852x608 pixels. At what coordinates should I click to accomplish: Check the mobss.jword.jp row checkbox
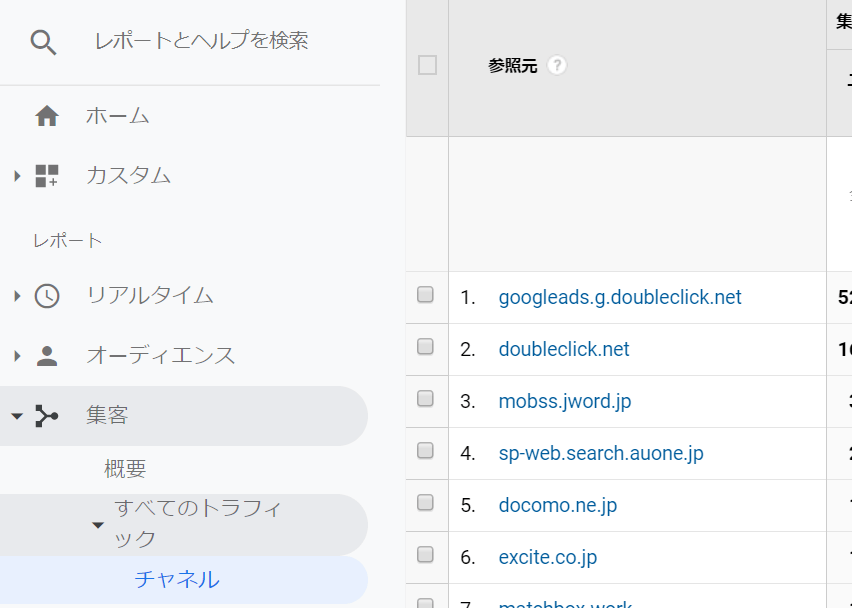pos(425,399)
